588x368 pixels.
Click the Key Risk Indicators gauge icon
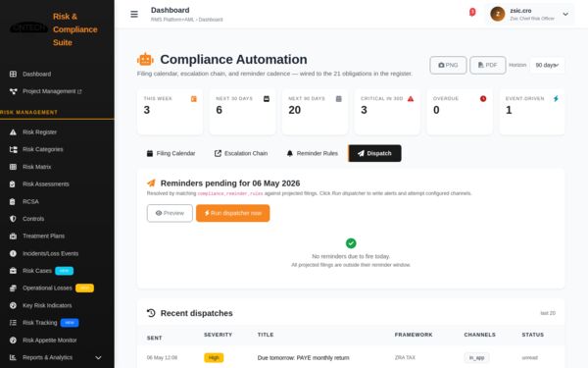(x=13, y=305)
